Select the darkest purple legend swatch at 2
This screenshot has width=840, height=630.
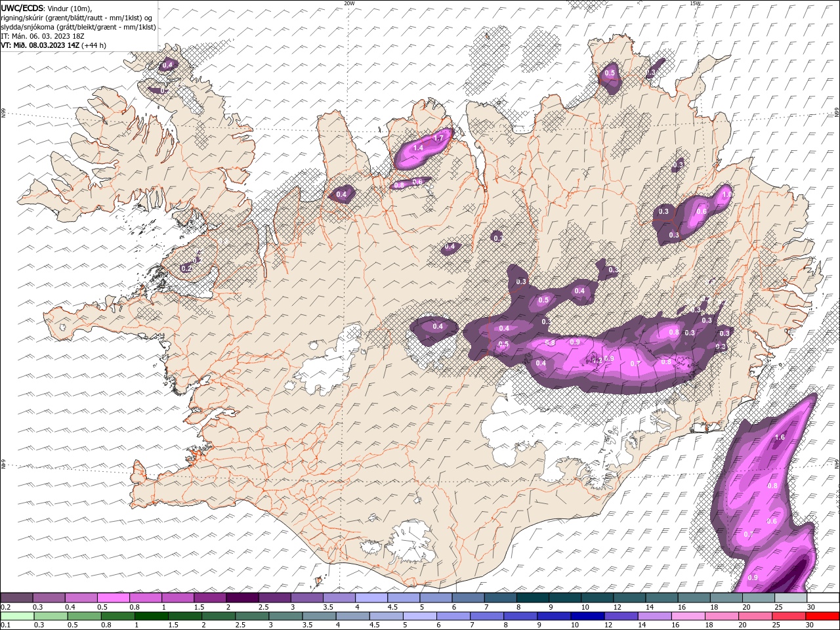[x=241, y=598]
